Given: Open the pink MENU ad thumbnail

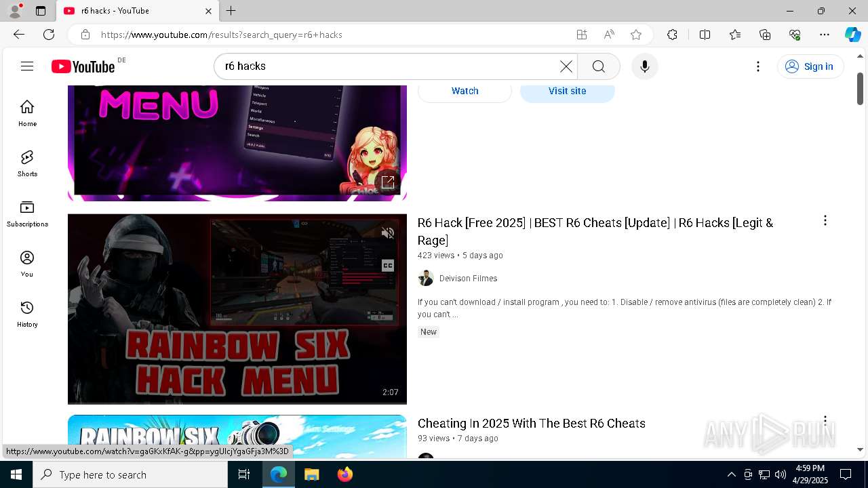Looking at the screenshot, I should (237, 143).
